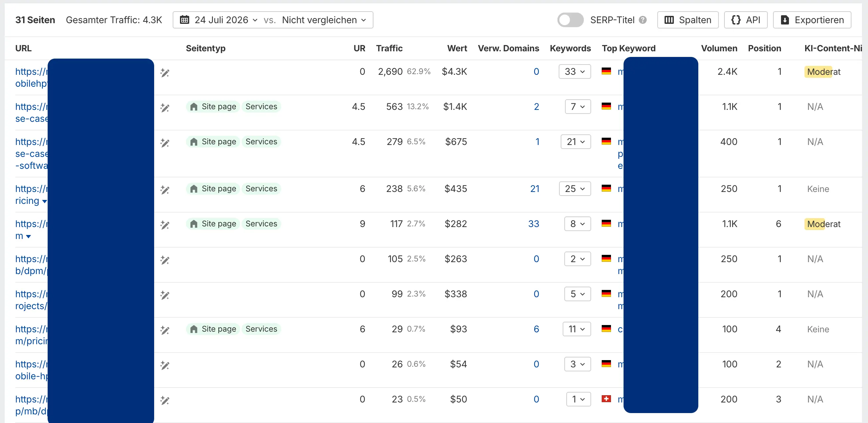Sort by the Volumen column header

click(719, 48)
